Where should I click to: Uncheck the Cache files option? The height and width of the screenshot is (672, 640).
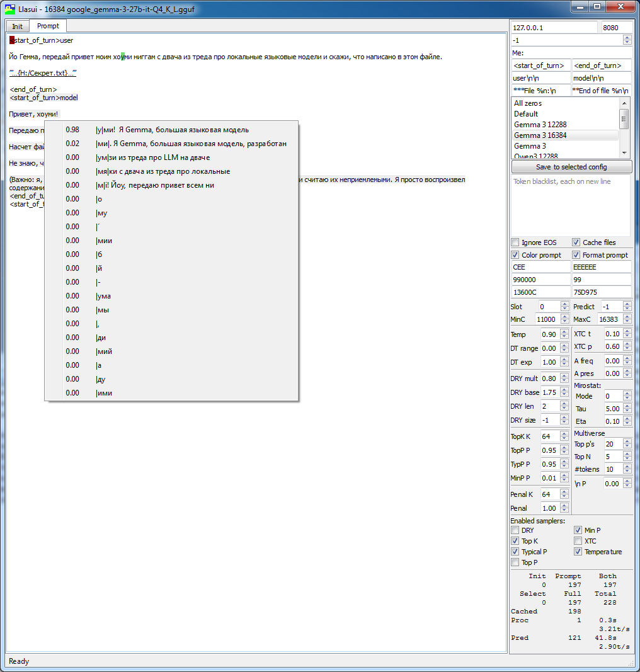pyautogui.click(x=576, y=242)
